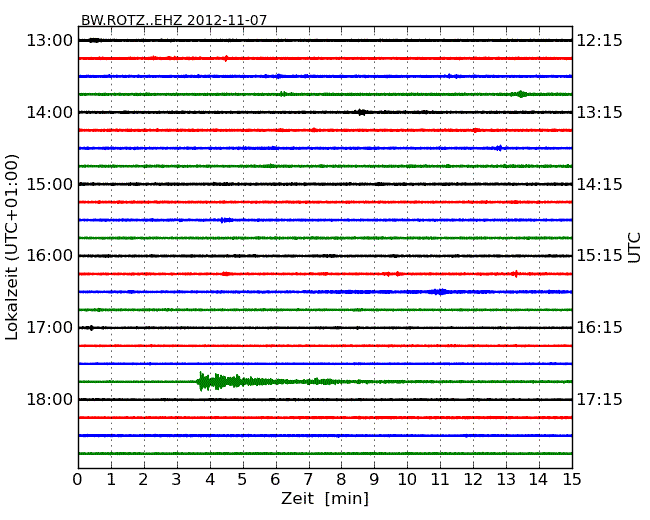650x520 pixels.
Task: Select the 17:15 UTC tick label
Action: [600, 399]
